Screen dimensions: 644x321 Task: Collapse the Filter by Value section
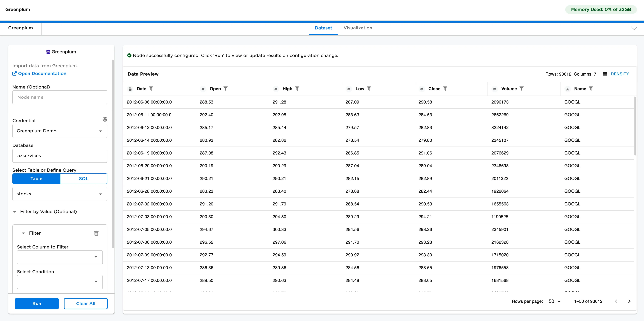tap(15, 211)
